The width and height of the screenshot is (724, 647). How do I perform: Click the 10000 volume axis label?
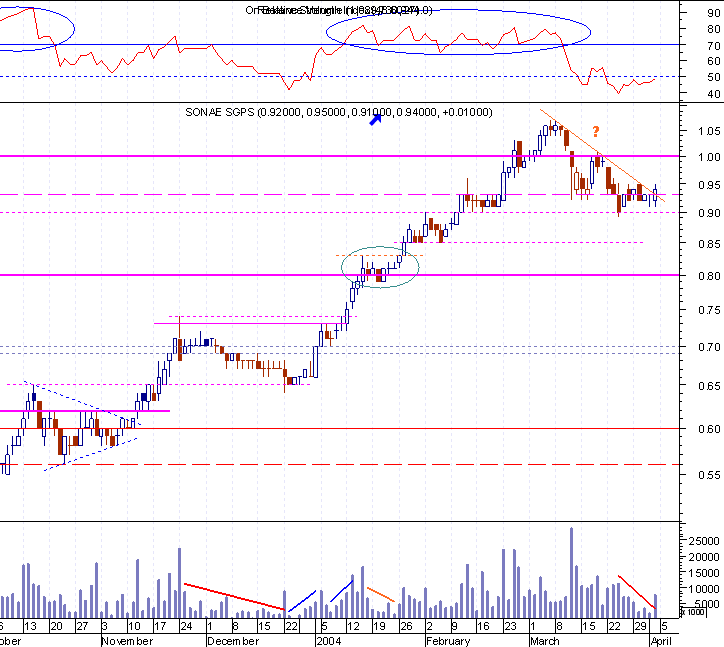click(704, 589)
